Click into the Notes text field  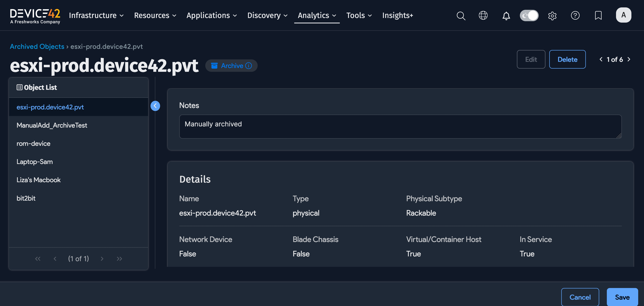pos(400,126)
